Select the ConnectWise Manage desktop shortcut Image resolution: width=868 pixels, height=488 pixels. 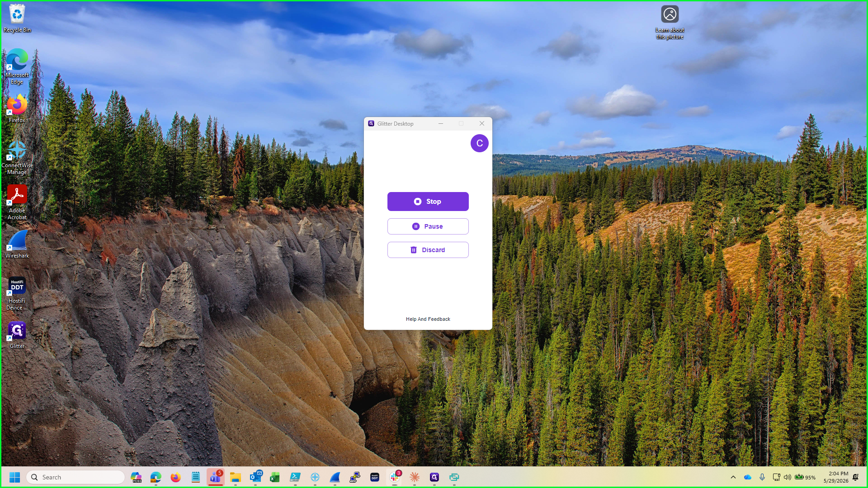coord(17,157)
